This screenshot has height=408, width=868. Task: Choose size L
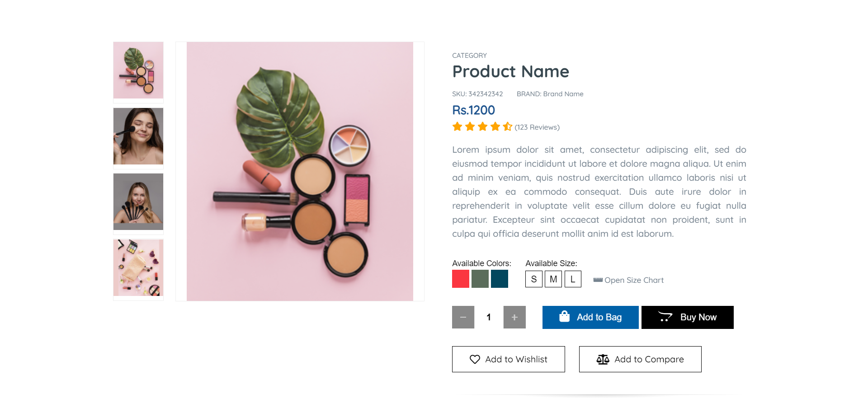point(573,279)
